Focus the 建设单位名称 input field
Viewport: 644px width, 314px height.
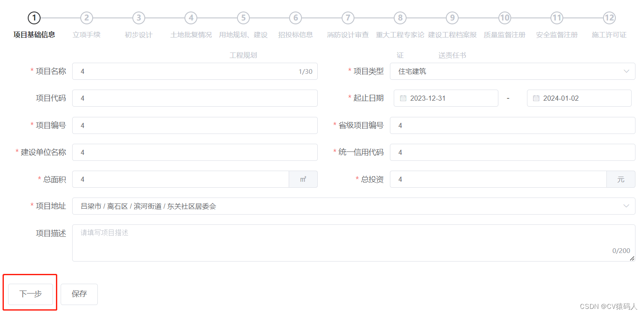point(195,152)
